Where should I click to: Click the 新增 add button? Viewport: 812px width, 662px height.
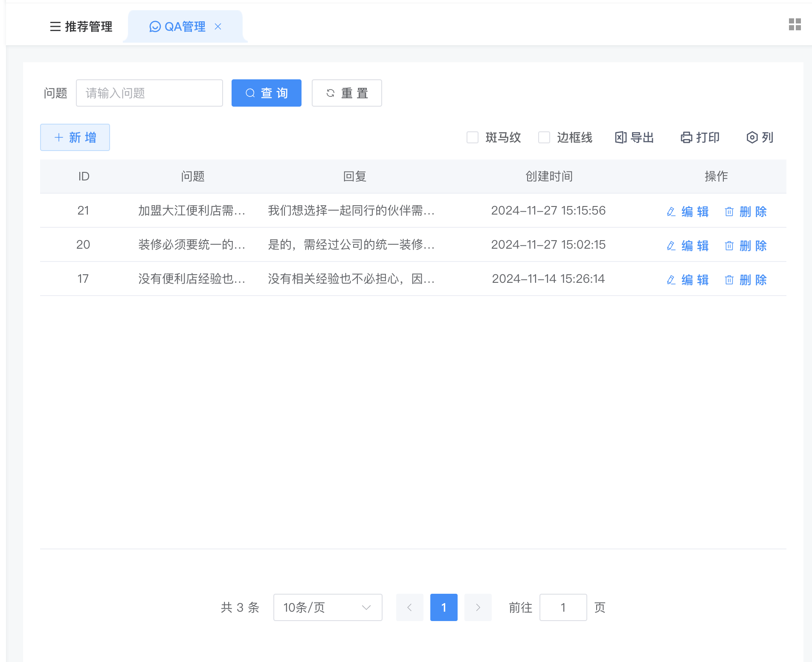pyautogui.click(x=75, y=137)
